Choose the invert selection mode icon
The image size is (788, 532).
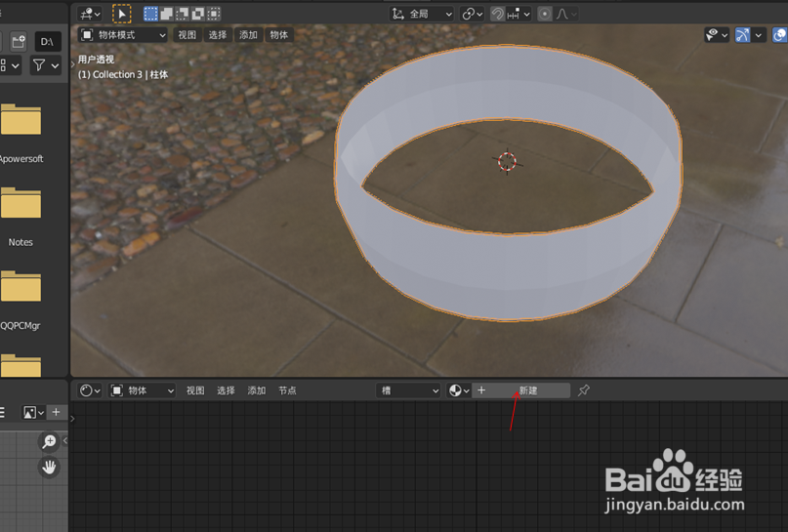(x=197, y=14)
